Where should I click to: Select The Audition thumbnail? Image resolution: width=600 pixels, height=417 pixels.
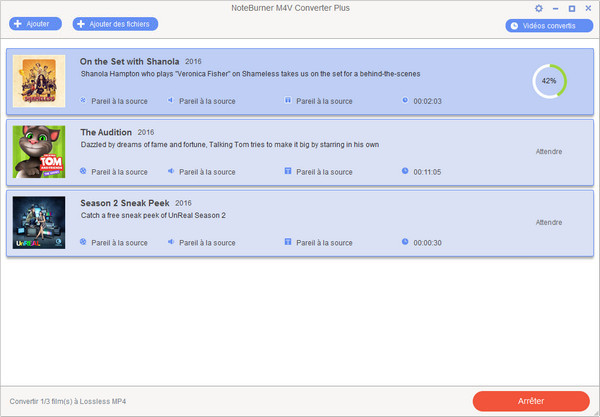[39, 152]
